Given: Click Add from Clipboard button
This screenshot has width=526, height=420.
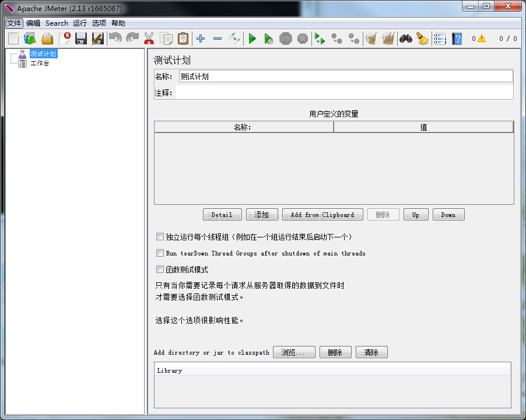Looking at the screenshot, I should coord(322,215).
